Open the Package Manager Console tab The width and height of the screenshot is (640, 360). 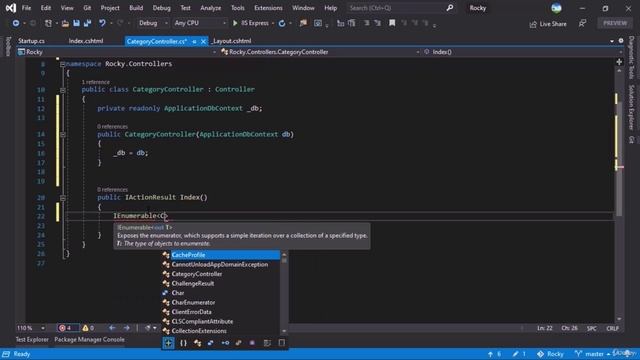[x=89, y=340]
